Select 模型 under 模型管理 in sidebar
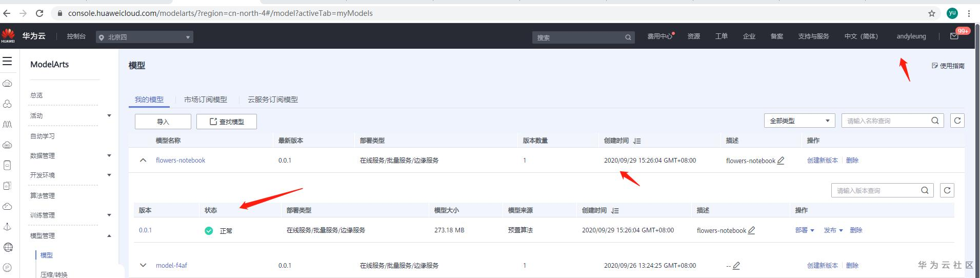The image size is (980, 278). (x=47, y=255)
